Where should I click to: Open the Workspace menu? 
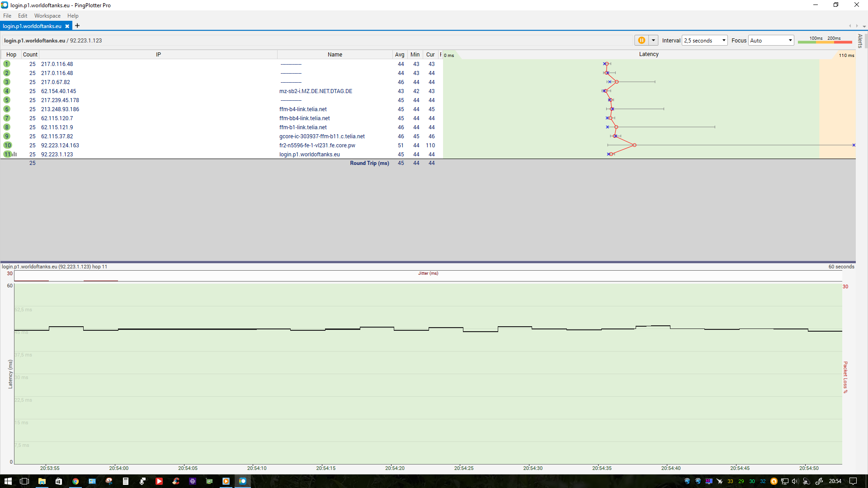point(47,16)
